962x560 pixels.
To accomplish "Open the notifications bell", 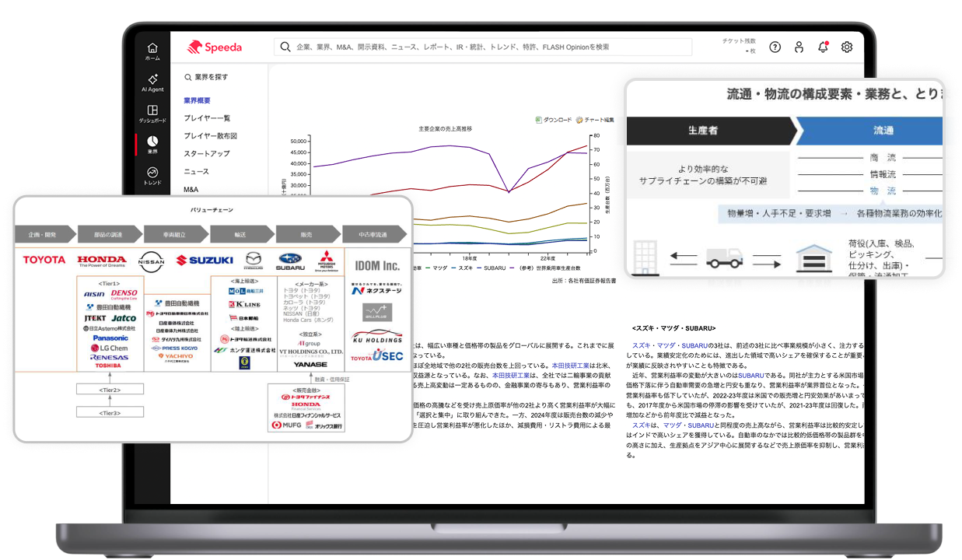I will [x=822, y=47].
